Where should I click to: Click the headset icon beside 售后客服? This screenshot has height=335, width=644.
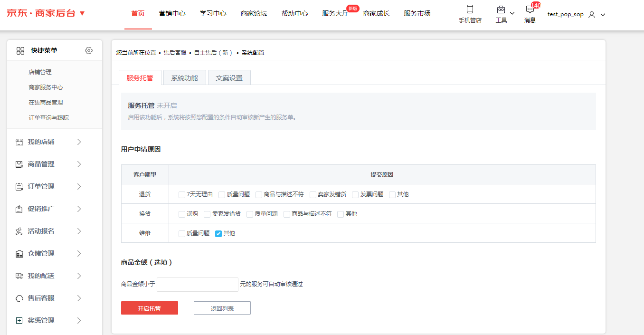pyautogui.click(x=19, y=298)
